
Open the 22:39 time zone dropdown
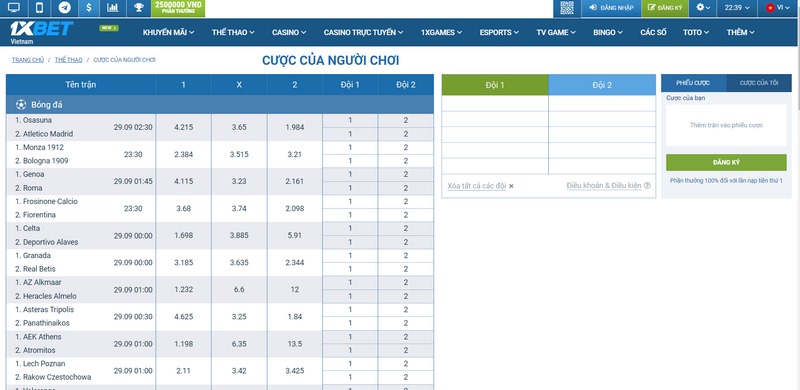tap(737, 8)
